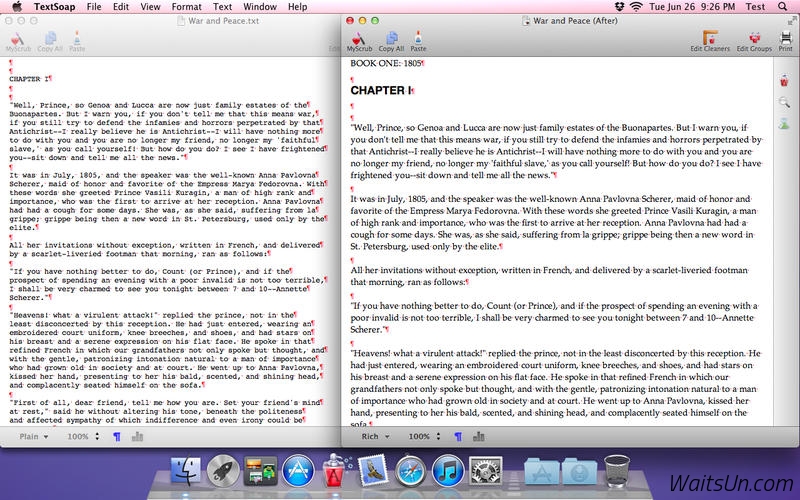Click Copy All in the War and Peace (After) window
This screenshot has width=800, height=500.
[391, 41]
